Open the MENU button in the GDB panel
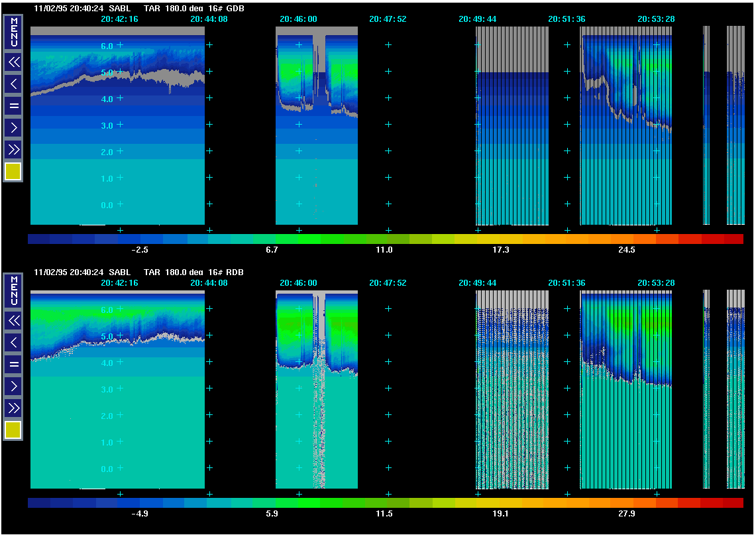 pyautogui.click(x=13, y=32)
